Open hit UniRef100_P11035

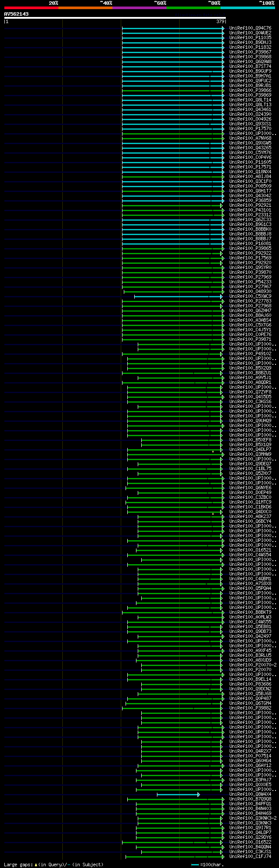point(250,38)
